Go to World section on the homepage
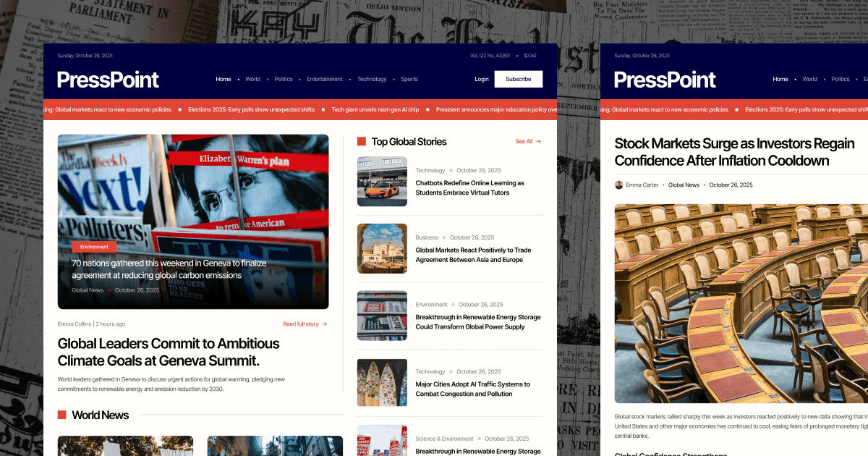The image size is (868, 456). click(252, 79)
